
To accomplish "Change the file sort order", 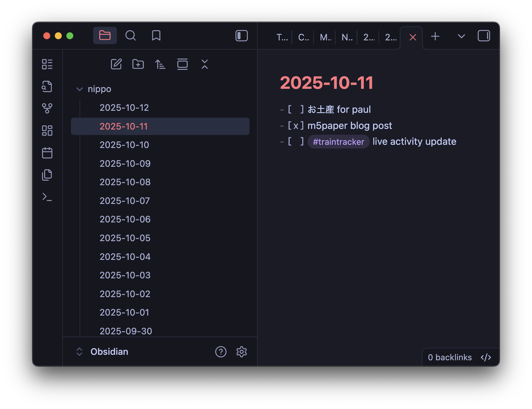I will click(x=160, y=64).
